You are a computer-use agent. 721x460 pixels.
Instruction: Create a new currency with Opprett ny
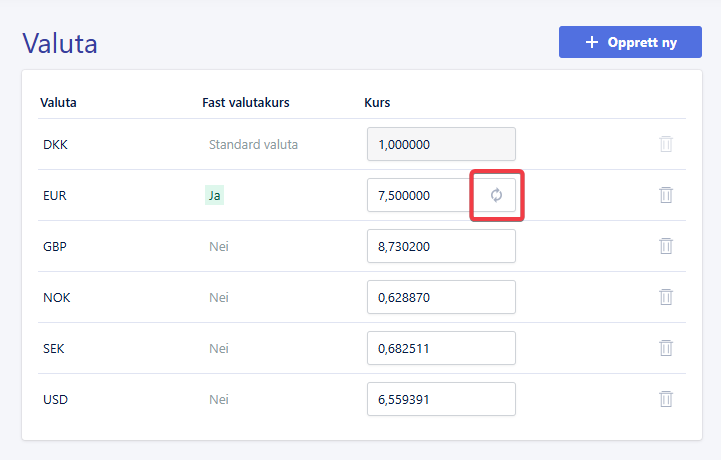coord(630,42)
